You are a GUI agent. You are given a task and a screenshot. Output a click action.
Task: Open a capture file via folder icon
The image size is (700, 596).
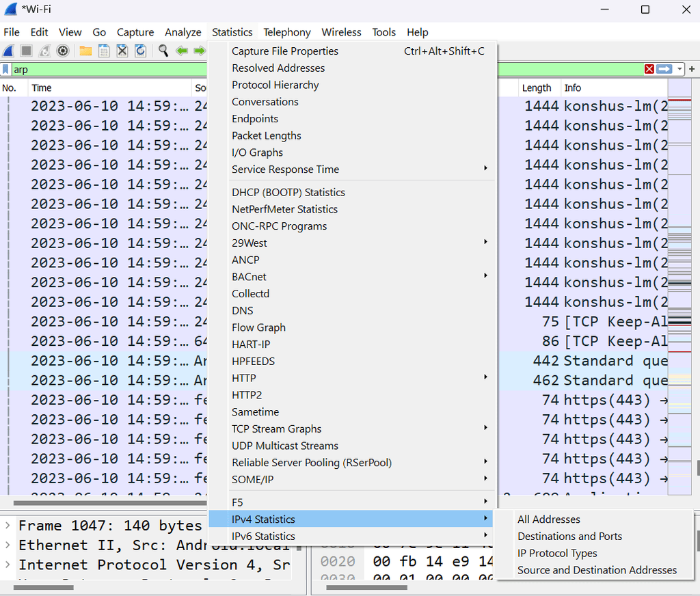(x=85, y=51)
